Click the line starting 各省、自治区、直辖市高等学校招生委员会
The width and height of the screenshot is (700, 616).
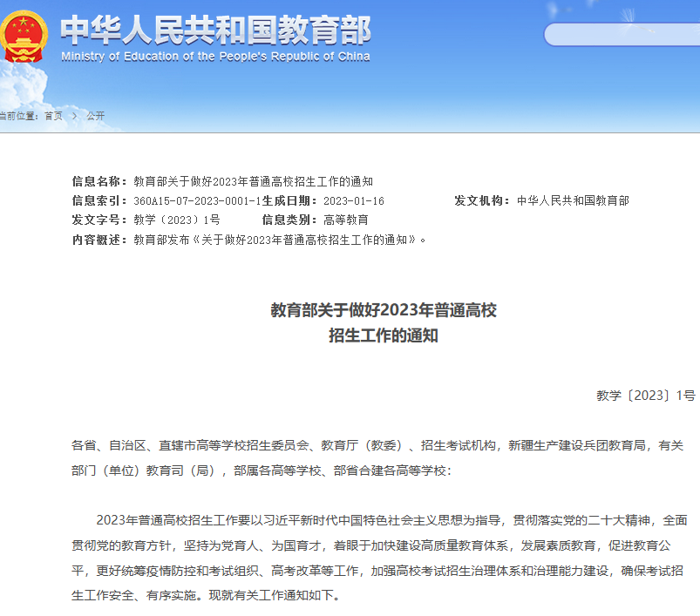(377, 445)
